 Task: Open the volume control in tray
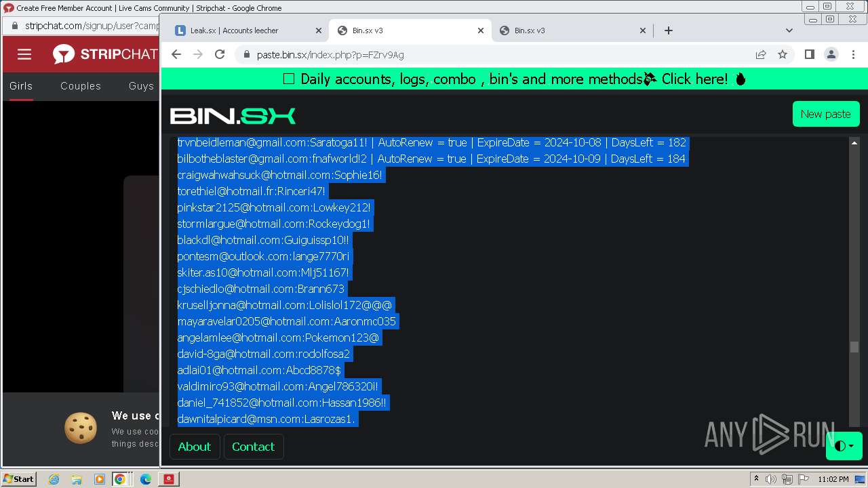point(772,479)
